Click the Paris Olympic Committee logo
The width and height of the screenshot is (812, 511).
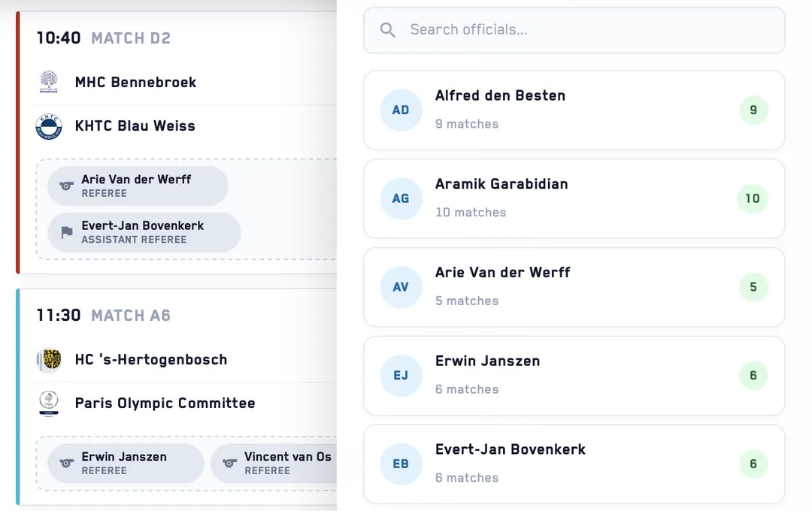coord(49,404)
